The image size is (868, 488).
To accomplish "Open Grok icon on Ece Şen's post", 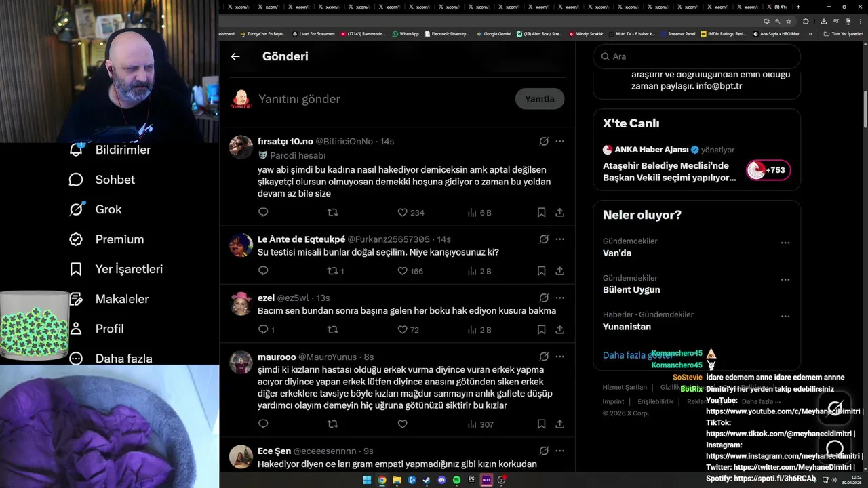I will 544,451.
